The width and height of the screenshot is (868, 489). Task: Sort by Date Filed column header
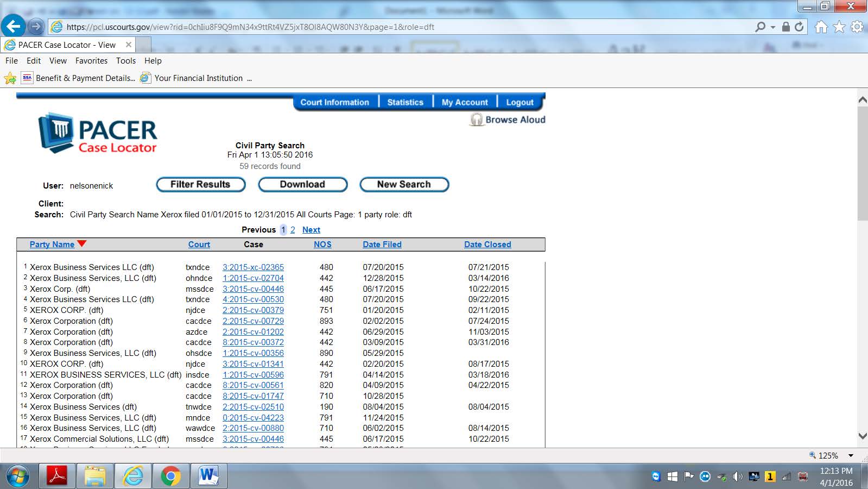coord(382,244)
